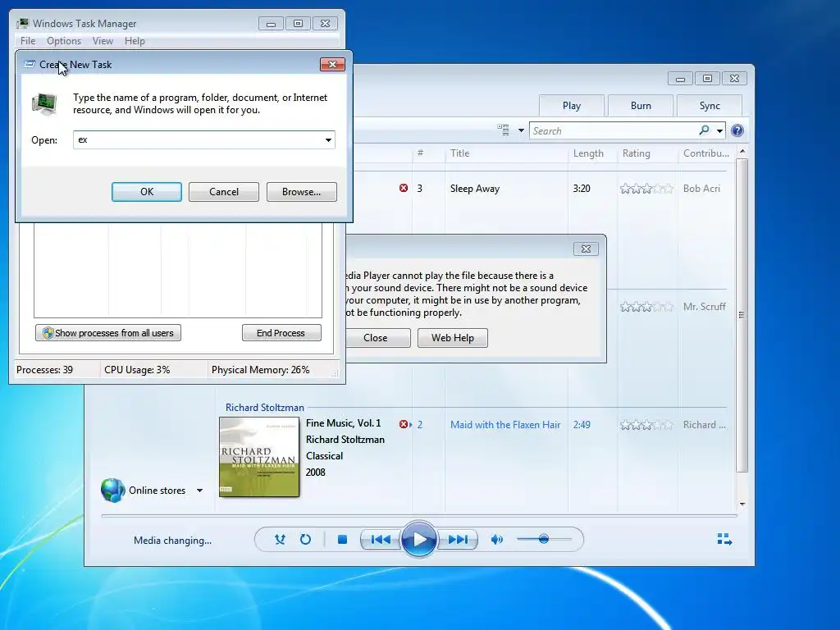Rate Sleep Away using its stars

tap(646, 189)
